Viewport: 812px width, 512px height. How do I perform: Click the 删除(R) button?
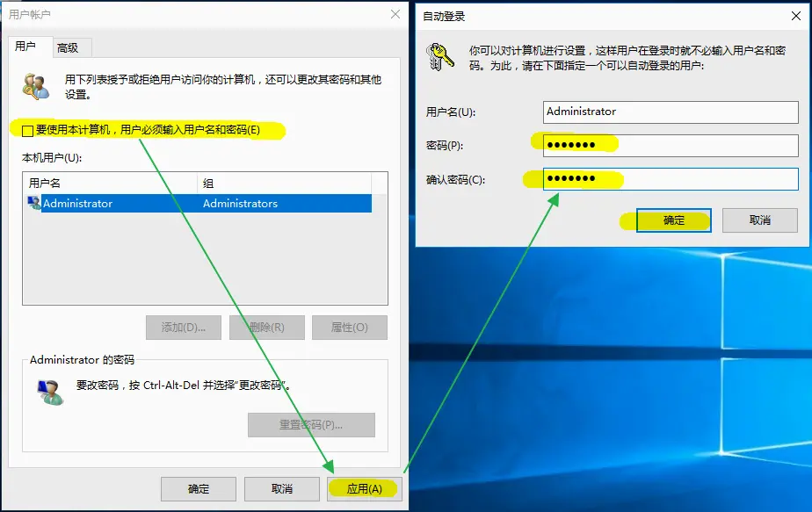(x=266, y=328)
